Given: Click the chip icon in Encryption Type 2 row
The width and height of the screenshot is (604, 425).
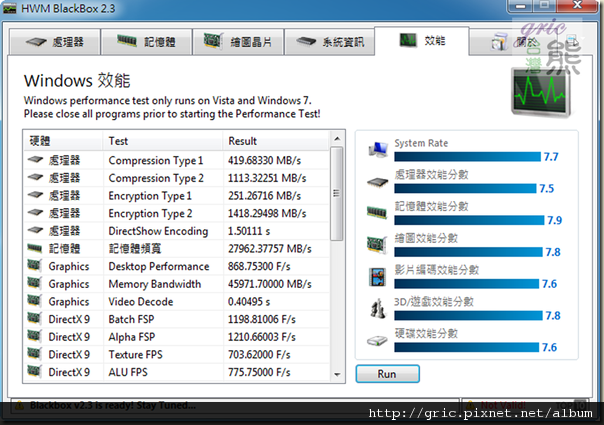Looking at the screenshot, I should pos(35,212).
